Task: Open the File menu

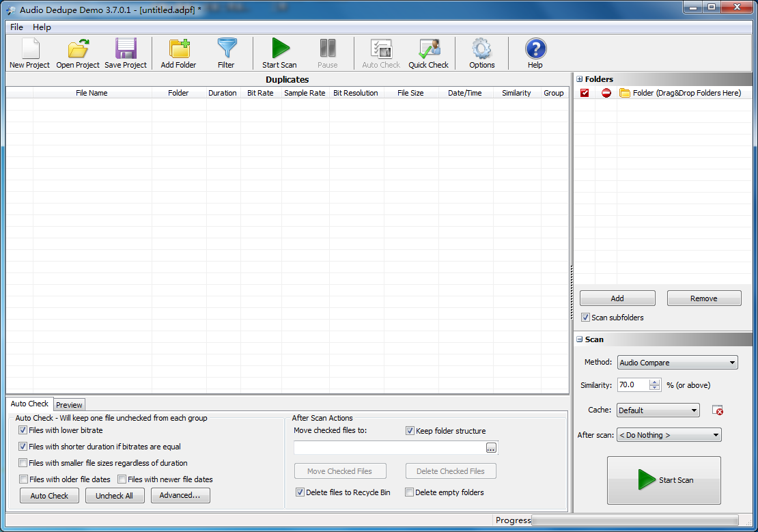Action: [x=16, y=27]
